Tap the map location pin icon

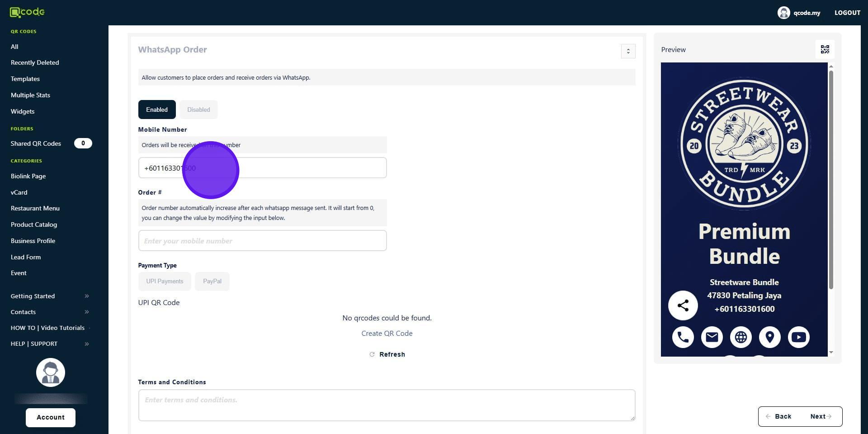tap(769, 337)
